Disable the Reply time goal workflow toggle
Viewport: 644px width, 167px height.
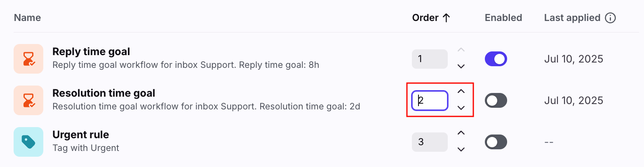coord(496,59)
